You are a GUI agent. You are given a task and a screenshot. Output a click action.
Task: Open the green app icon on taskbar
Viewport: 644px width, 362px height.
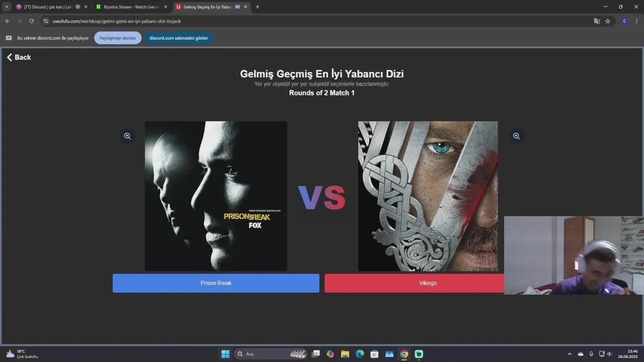[419, 354]
